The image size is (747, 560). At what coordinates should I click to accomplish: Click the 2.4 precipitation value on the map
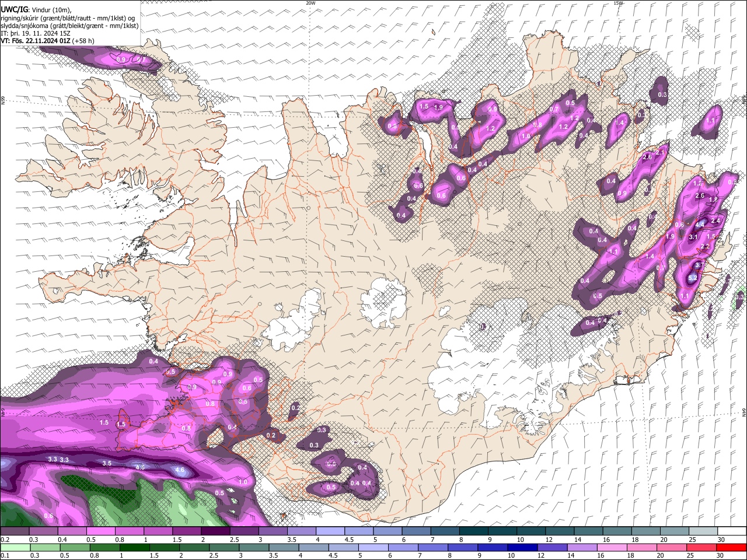point(715,220)
